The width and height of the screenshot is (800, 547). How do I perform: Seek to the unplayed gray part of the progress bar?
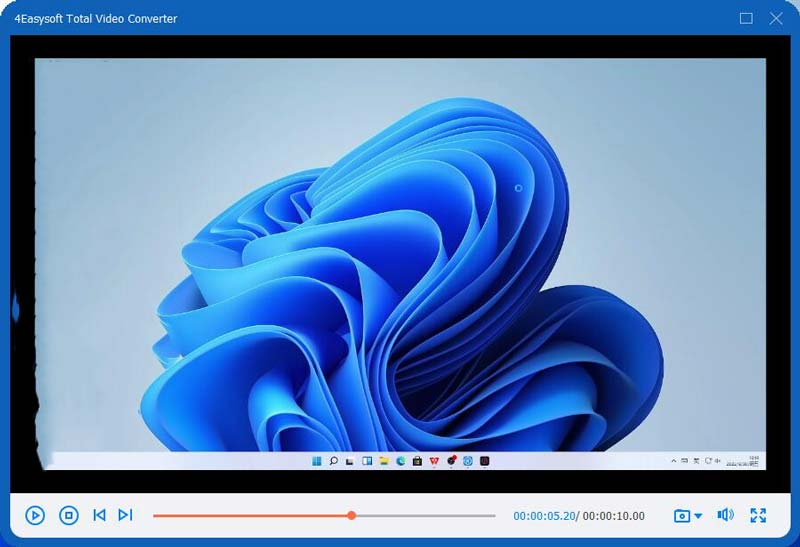point(426,516)
